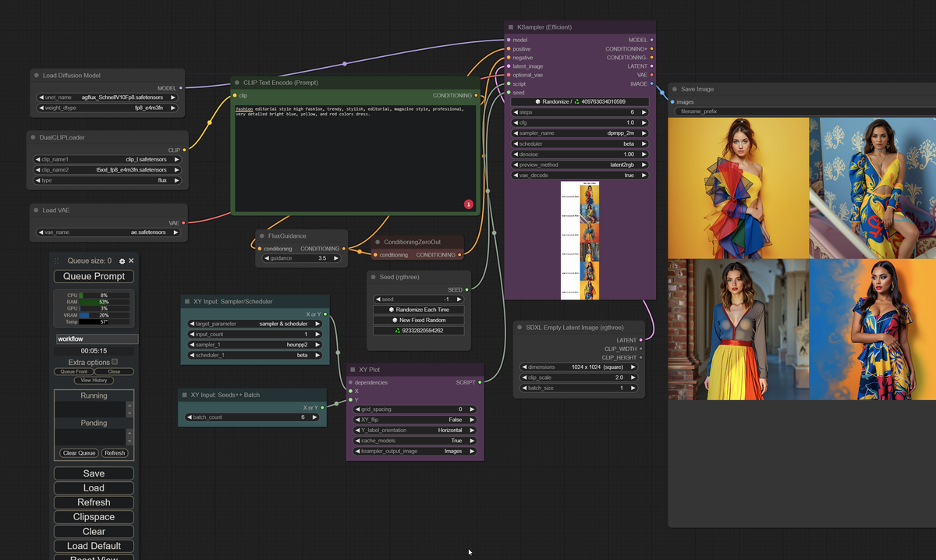Viewport: 936px width, 560px height.
Task: Open Clipspace from the menu
Action: pos(94,517)
